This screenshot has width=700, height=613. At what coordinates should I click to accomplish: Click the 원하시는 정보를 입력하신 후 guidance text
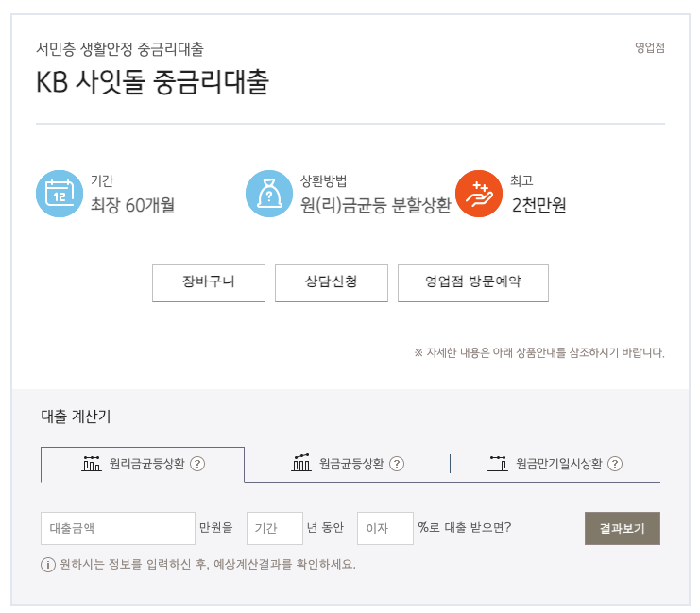(208, 564)
